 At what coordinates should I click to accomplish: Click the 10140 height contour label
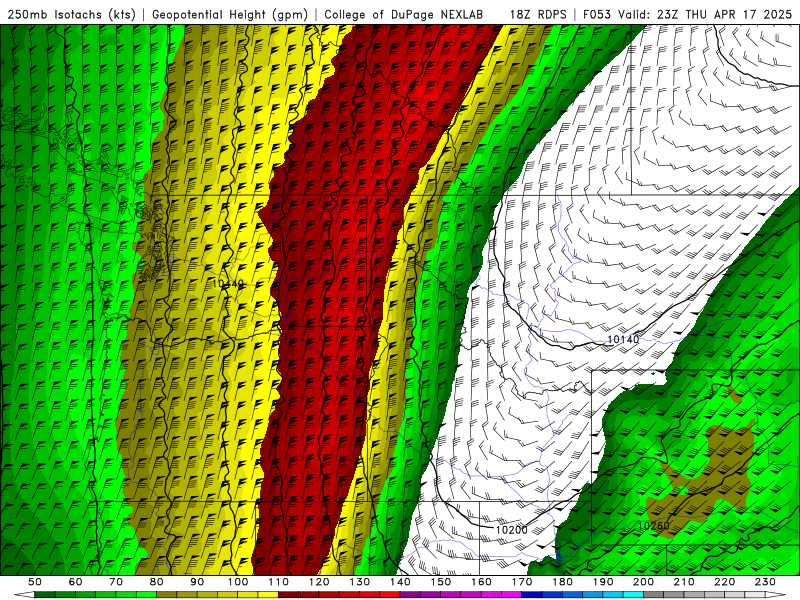click(623, 339)
